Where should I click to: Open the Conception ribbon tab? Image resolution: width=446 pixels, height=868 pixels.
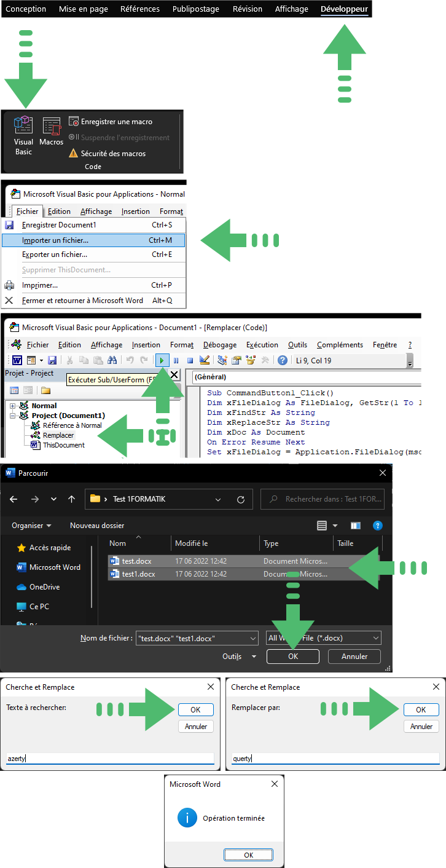[26, 9]
